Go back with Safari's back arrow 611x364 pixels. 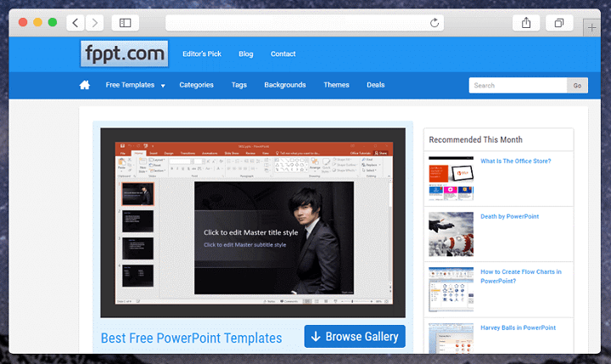coord(76,23)
